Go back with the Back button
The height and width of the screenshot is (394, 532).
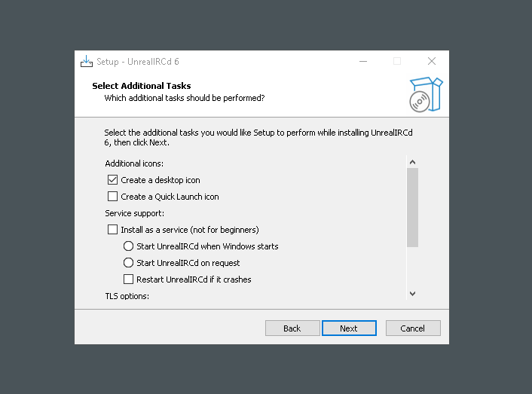pyautogui.click(x=292, y=328)
